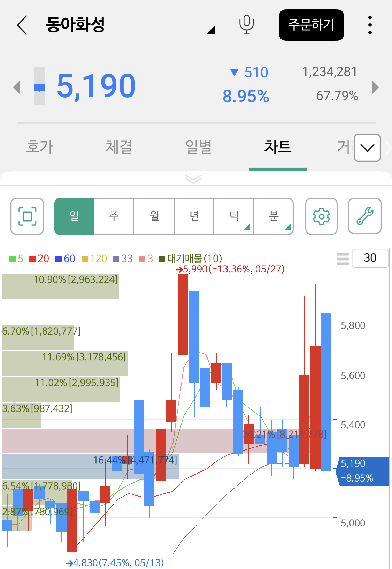
Task: Open the 틱 tick interval selector
Action: pyautogui.click(x=234, y=216)
